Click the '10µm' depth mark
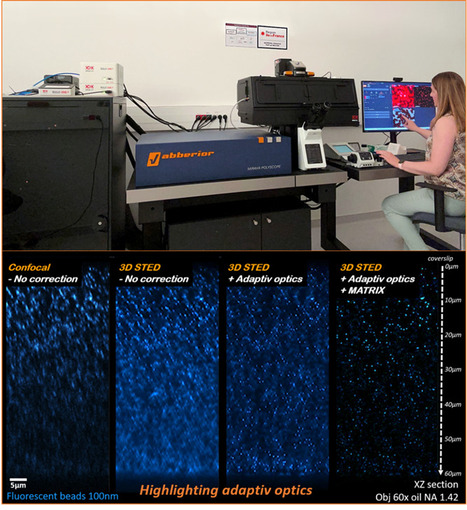This screenshot has height=510, width=467. (x=453, y=300)
